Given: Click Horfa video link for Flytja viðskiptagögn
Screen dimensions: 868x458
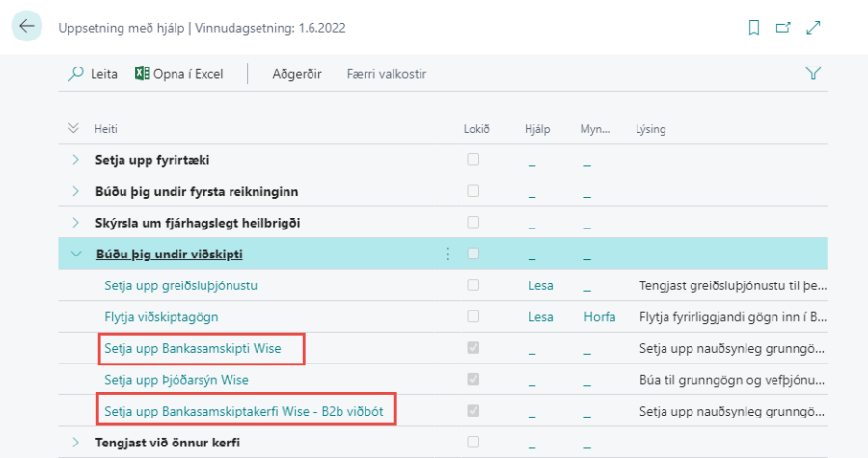Looking at the screenshot, I should point(599,316).
